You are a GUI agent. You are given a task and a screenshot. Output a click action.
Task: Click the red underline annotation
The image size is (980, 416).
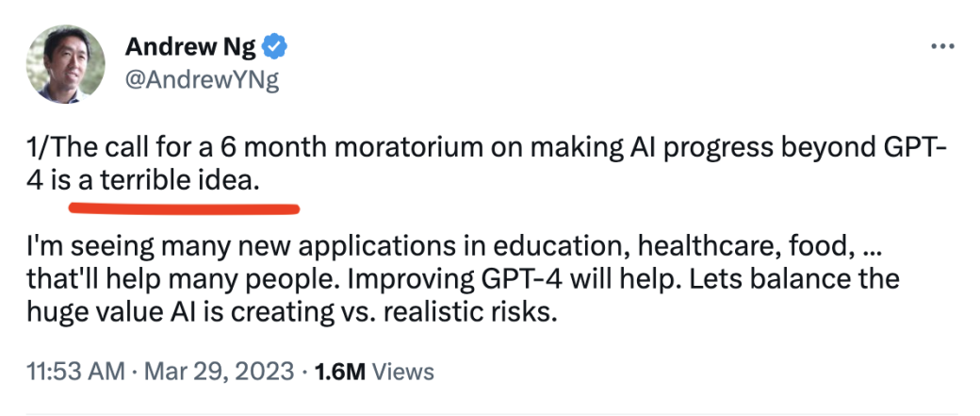point(185,201)
